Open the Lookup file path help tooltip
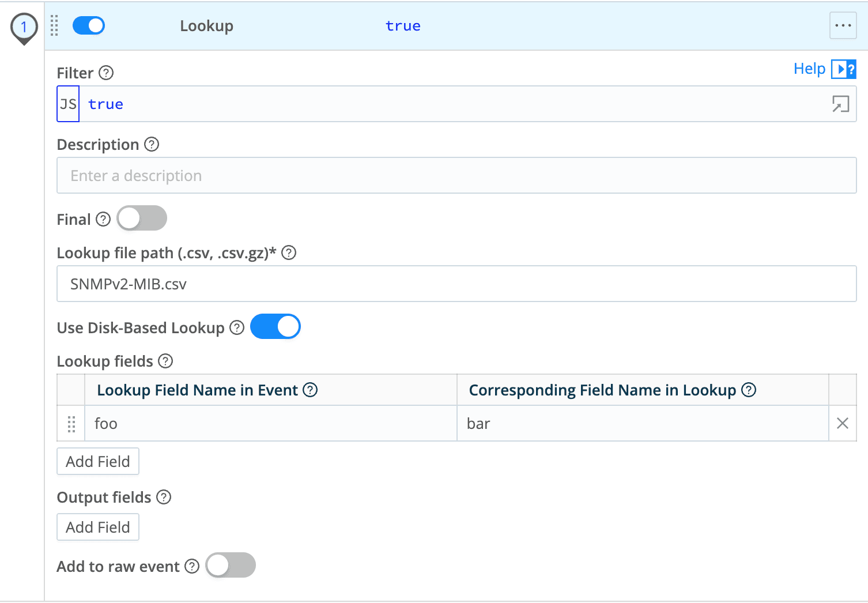The width and height of the screenshot is (868, 603). pos(289,253)
